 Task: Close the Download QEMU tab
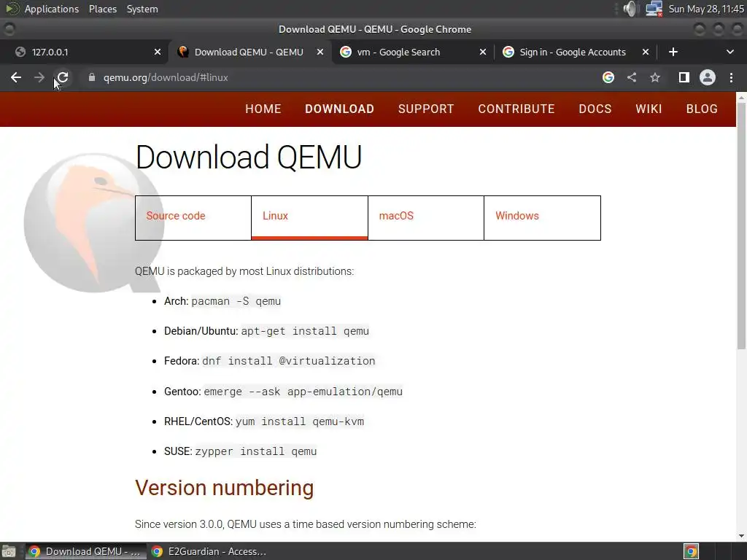321,52
